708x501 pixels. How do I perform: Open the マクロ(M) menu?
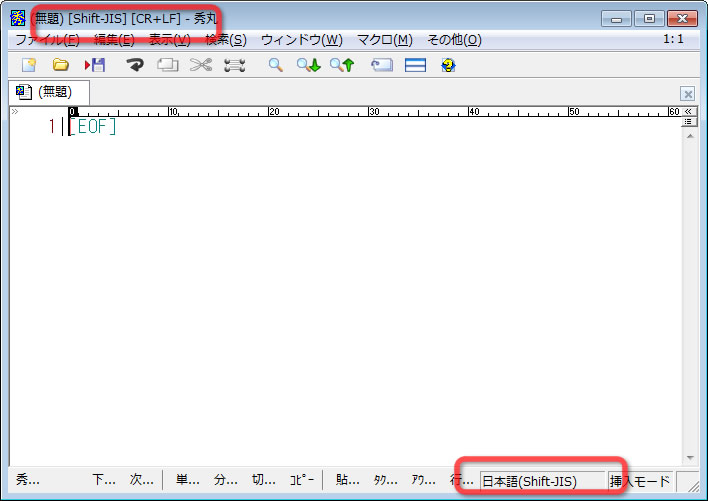(x=385, y=40)
